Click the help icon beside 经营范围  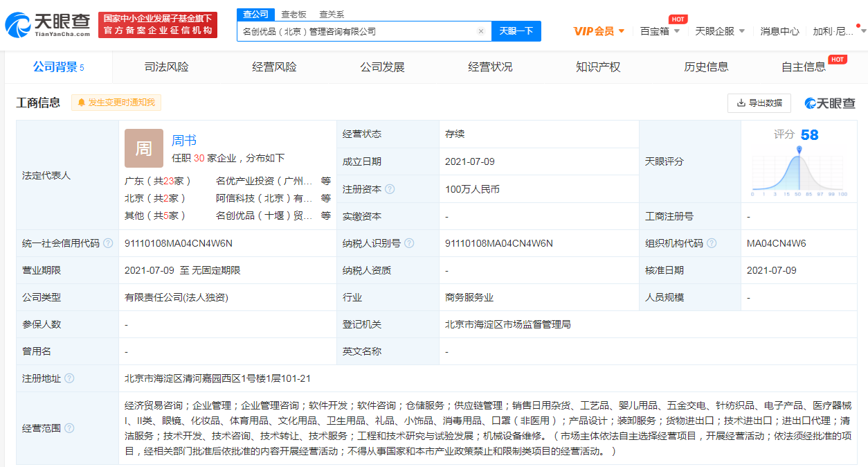[x=69, y=428]
